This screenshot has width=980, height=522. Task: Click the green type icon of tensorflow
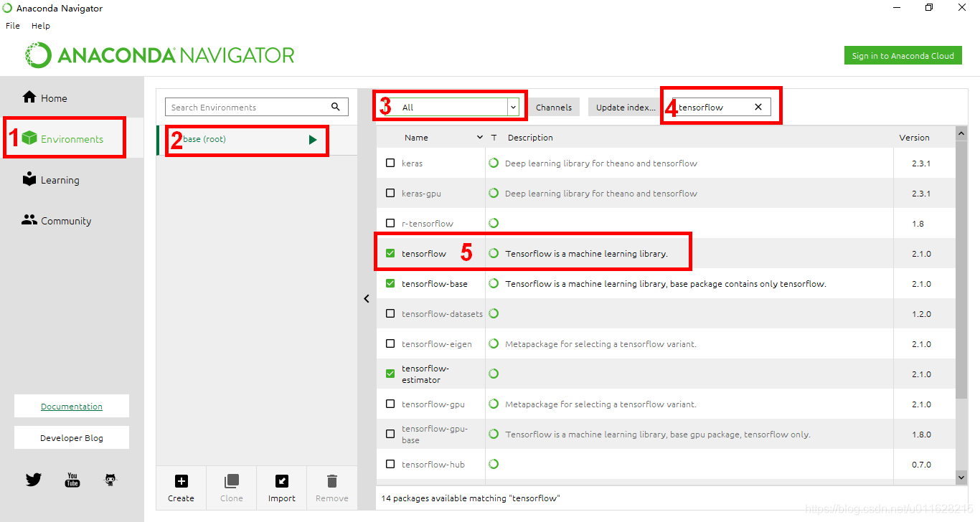pos(494,253)
